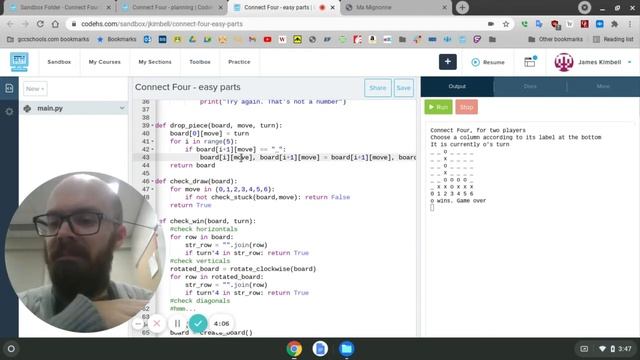
Task: Place cursor on line 44 return board
Action: (192, 165)
